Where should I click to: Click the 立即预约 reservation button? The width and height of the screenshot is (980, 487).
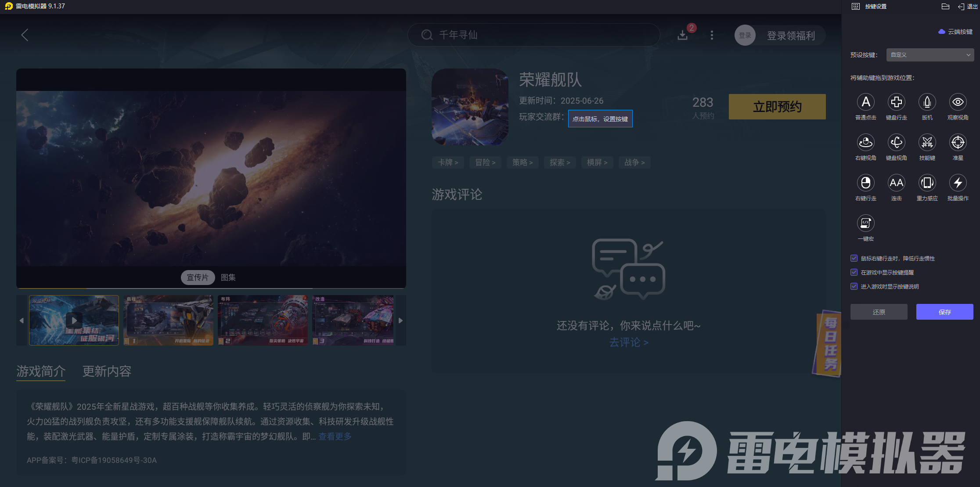click(777, 106)
